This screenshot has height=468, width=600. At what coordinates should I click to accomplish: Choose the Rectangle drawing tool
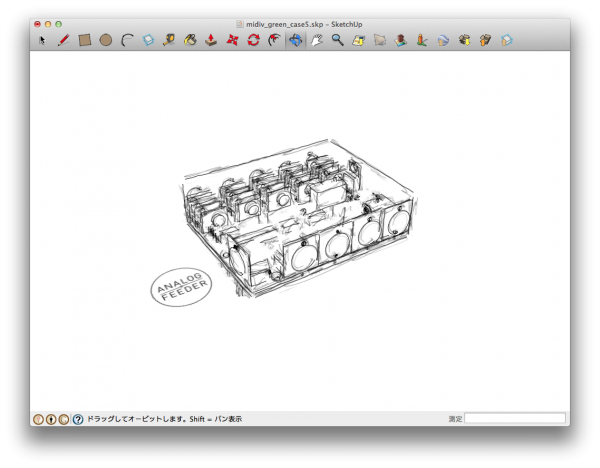(x=85, y=41)
